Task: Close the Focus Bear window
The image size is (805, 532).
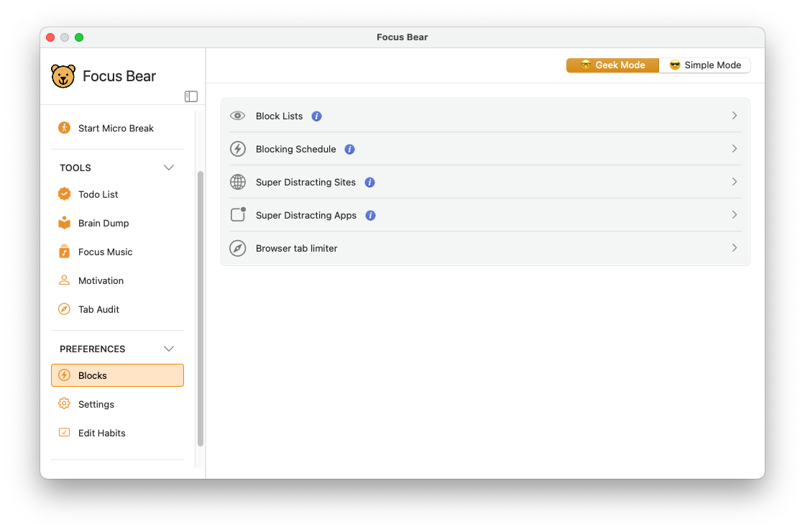Action: 50,37
